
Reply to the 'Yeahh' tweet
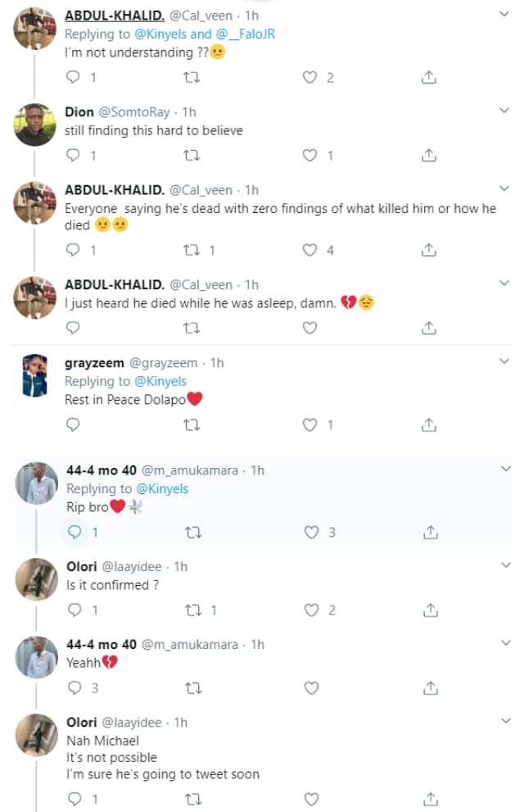73,688
